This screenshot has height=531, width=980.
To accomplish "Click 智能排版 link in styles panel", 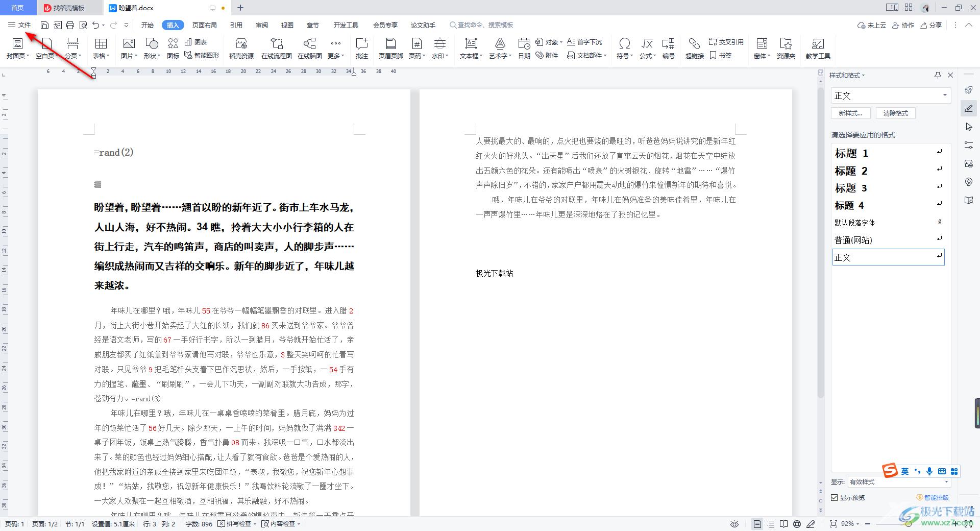I will coord(933,497).
